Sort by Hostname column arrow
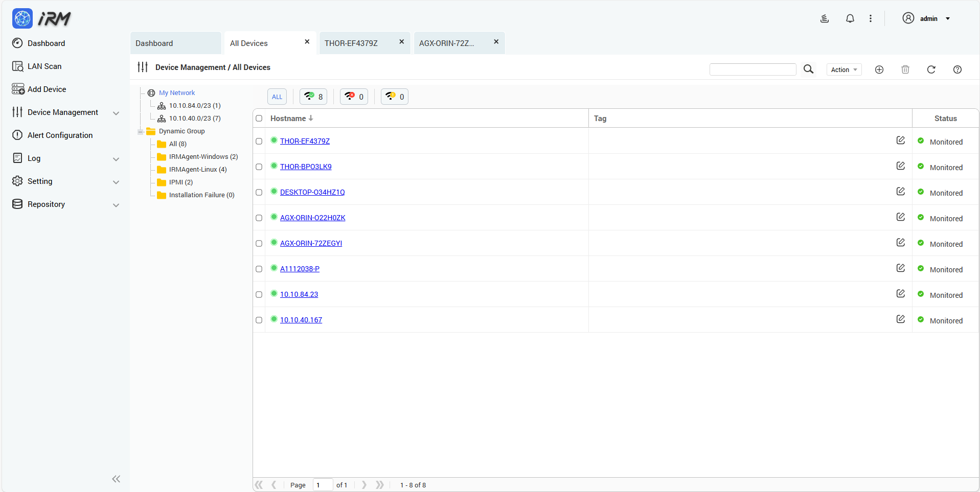 point(311,118)
